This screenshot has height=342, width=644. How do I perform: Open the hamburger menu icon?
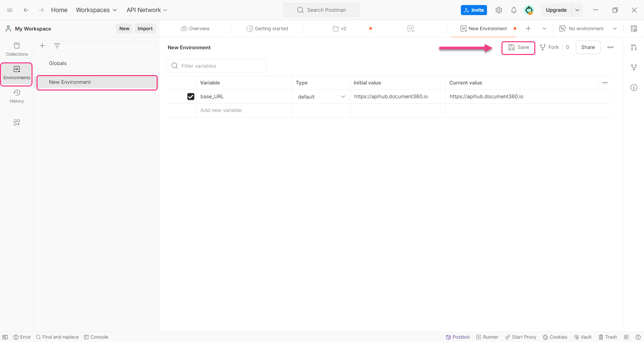tap(10, 10)
